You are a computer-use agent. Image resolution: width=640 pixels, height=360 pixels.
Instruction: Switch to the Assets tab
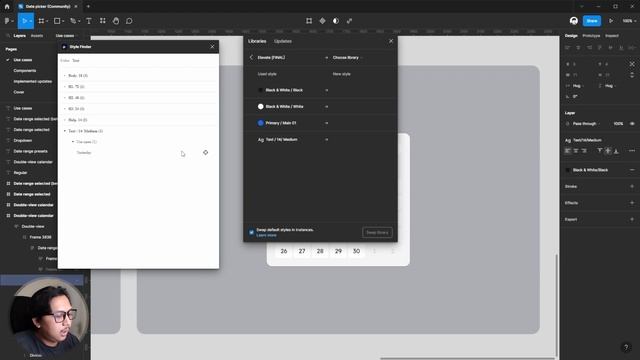(37, 36)
